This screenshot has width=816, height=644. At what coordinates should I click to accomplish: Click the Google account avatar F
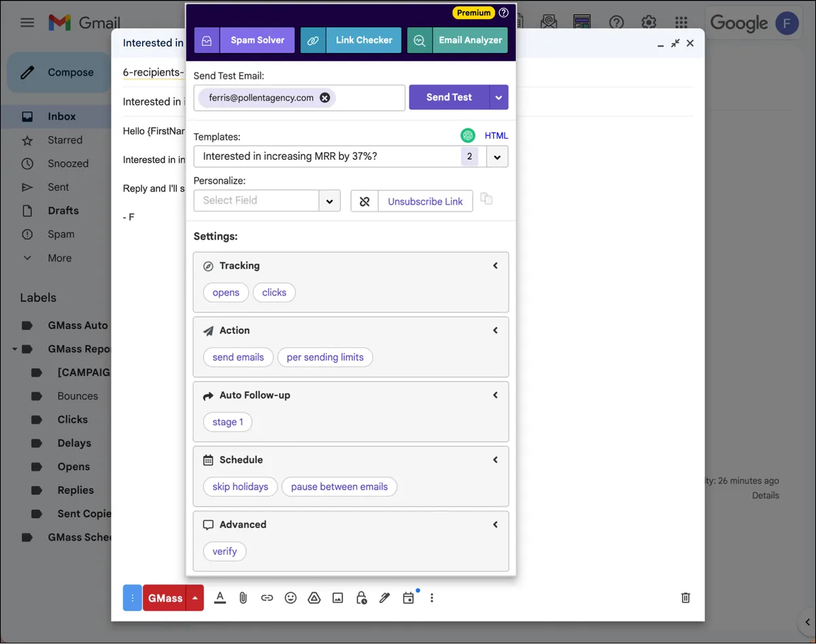[x=787, y=23]
